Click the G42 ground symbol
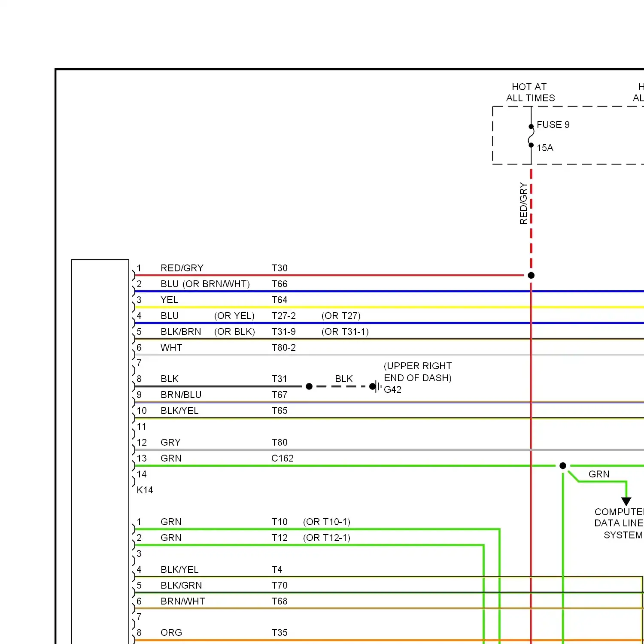This screenshot has height=644, width=644. tap(376, 386)
